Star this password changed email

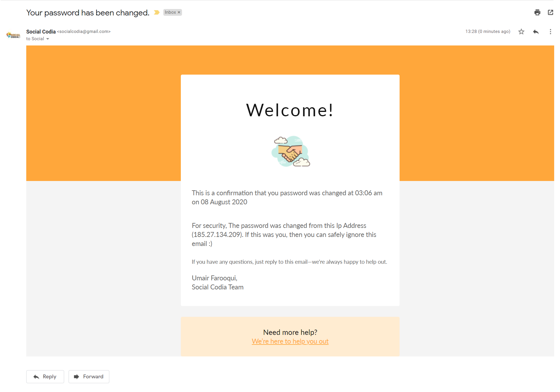click(521, 31)
